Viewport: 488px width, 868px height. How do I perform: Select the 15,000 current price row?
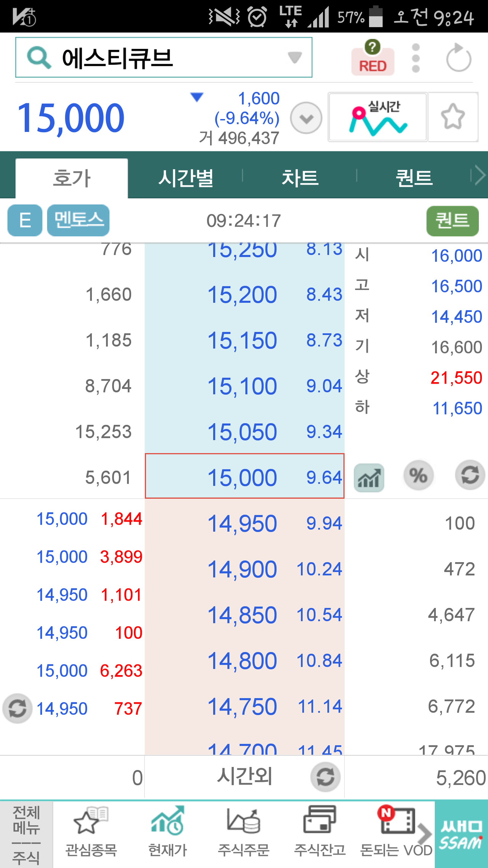coord(244,476)
